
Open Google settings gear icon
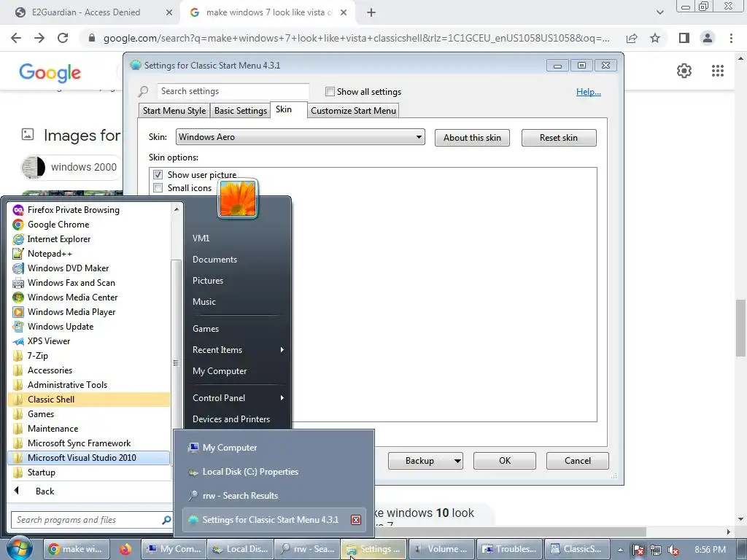[x=684, y=71]
